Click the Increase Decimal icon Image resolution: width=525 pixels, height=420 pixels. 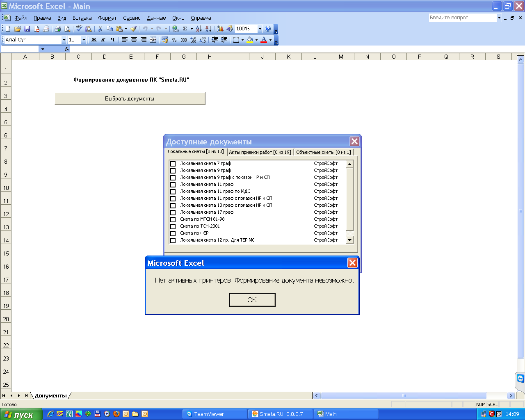click(193, 40)
